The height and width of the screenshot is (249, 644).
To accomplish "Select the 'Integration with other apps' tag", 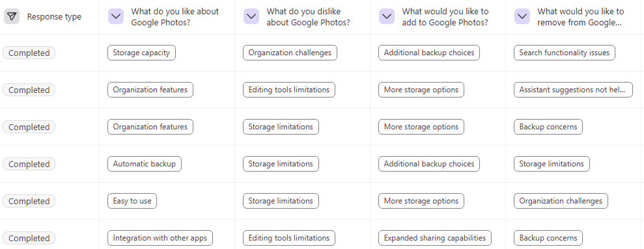I will pos(160,238).
